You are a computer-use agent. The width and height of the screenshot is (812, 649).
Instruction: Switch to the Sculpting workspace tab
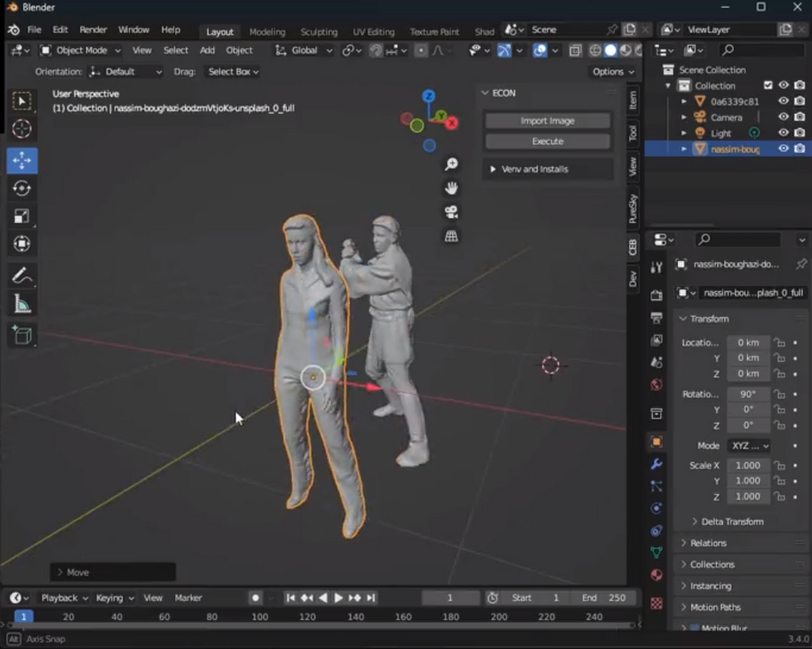coord(319,32)
